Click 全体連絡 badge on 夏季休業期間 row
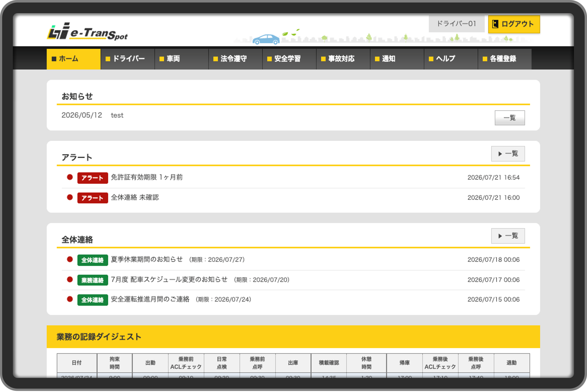 click(x=93, y=260)
